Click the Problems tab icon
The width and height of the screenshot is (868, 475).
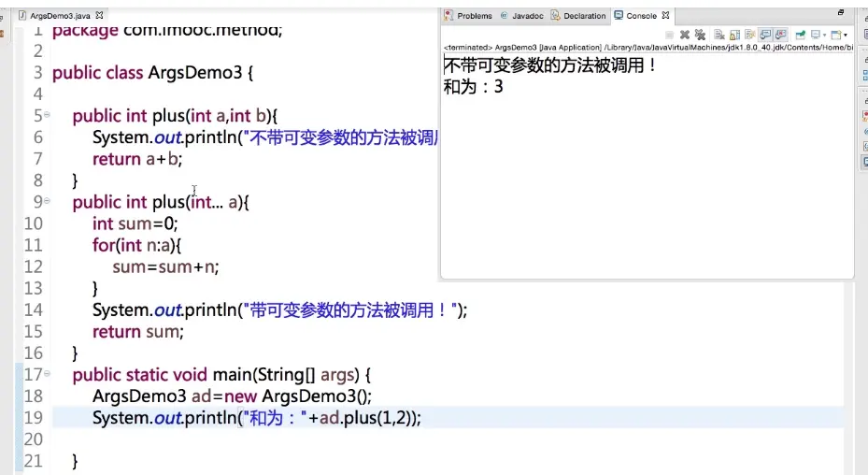(x=448, y=15)
